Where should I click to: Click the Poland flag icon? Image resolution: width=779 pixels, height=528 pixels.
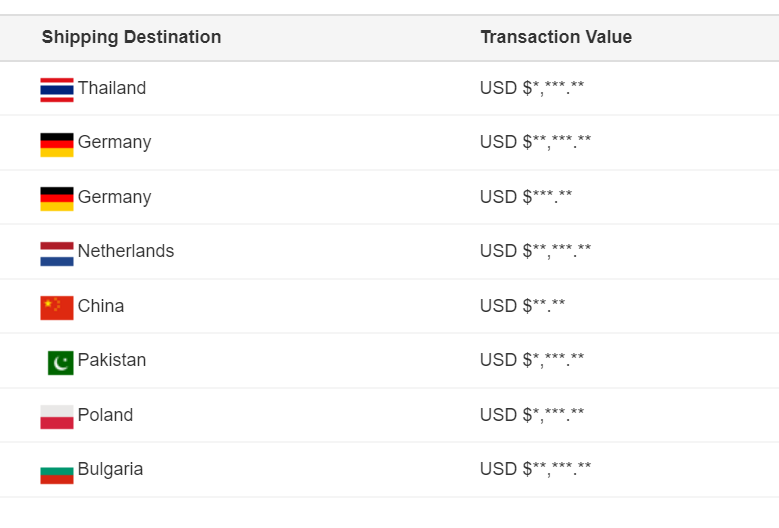pyautogui.click(x=57, y=417)
